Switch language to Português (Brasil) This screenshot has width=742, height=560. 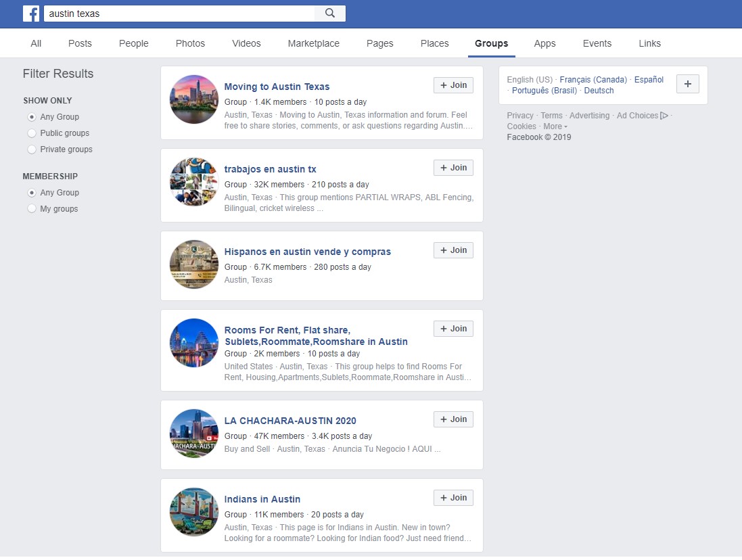point(544,91)
